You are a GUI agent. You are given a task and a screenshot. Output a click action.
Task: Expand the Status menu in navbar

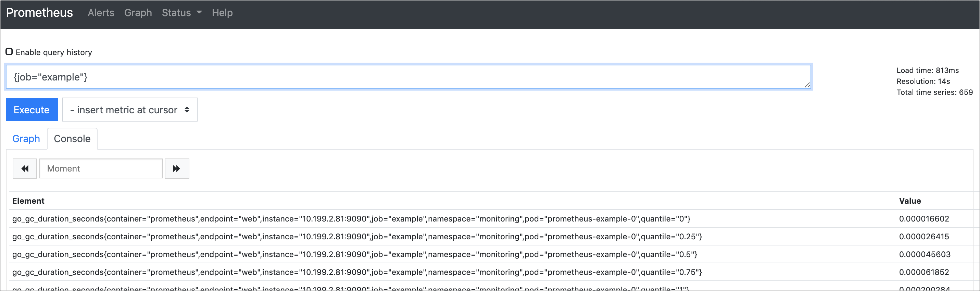177,13
